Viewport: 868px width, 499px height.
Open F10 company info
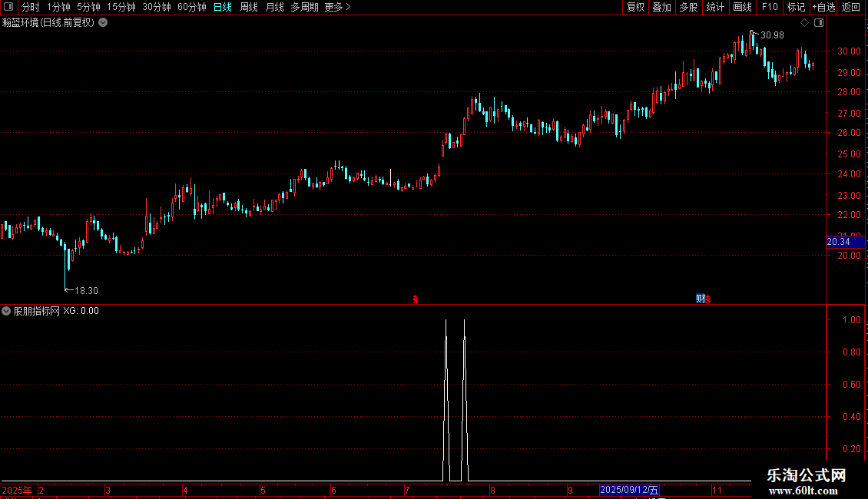pos(770,7)
